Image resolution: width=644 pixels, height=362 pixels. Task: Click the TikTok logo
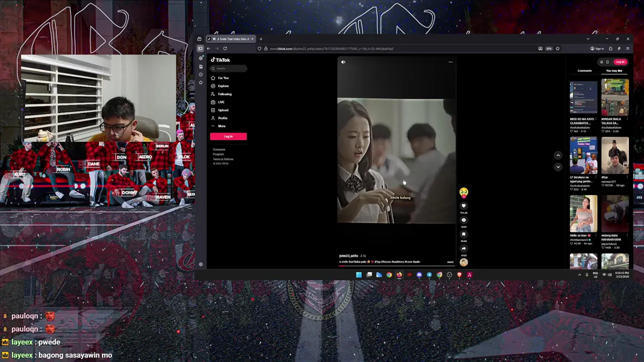coord(220,60)
